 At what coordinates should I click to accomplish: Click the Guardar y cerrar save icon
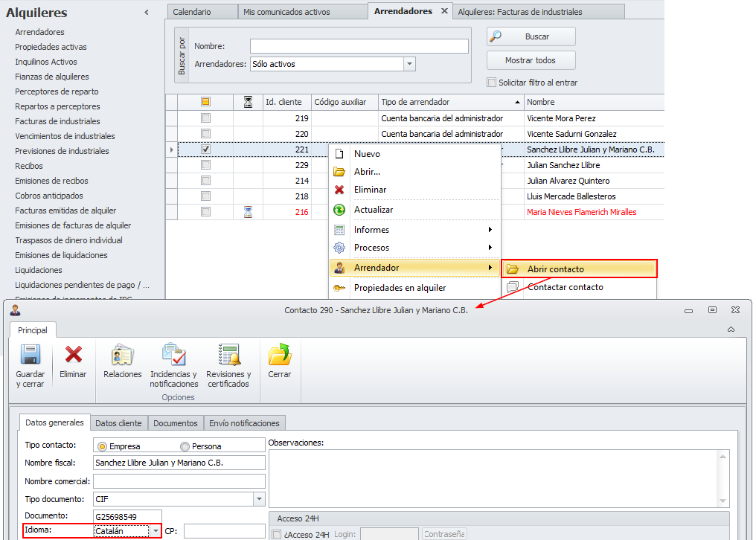click(31, 356)
